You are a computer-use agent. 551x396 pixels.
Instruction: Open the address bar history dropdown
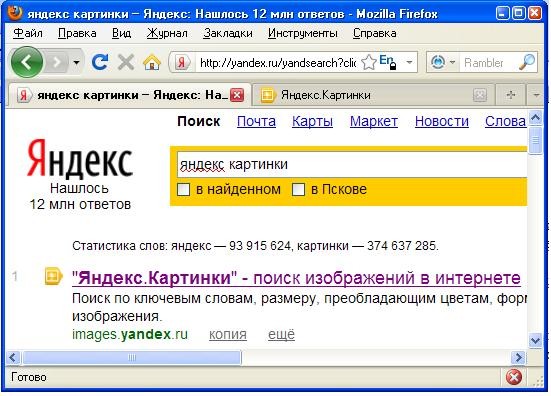409,63
